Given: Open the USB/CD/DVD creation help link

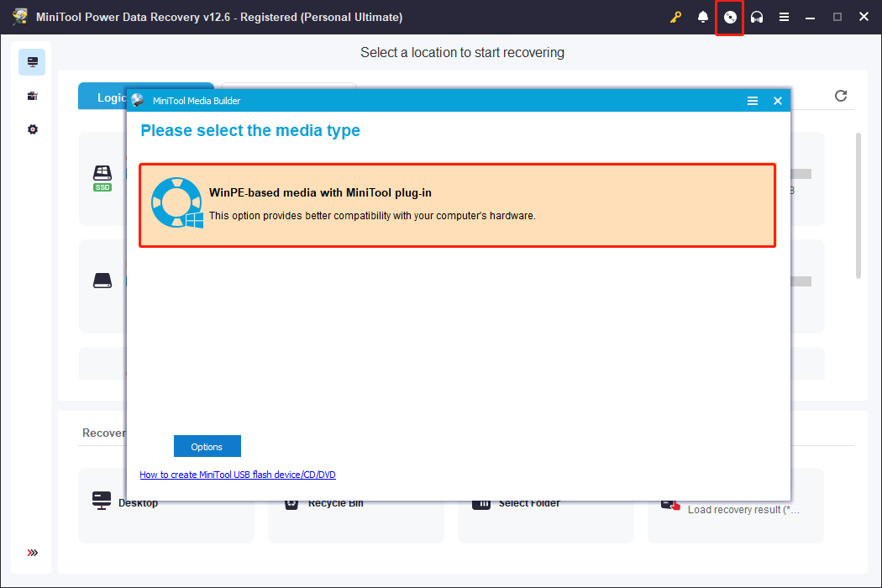Looking at the screenshot, I should tap(238, 474).
